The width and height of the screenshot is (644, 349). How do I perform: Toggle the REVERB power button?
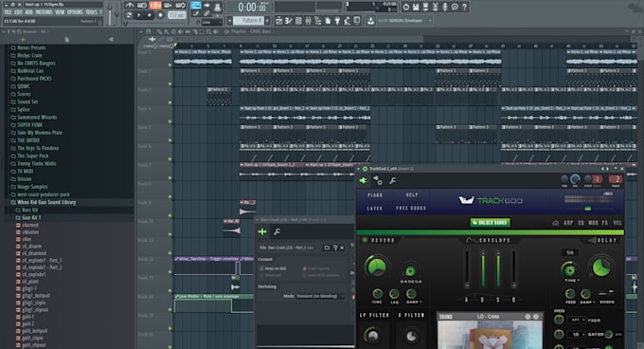click(x=364, y=240)
